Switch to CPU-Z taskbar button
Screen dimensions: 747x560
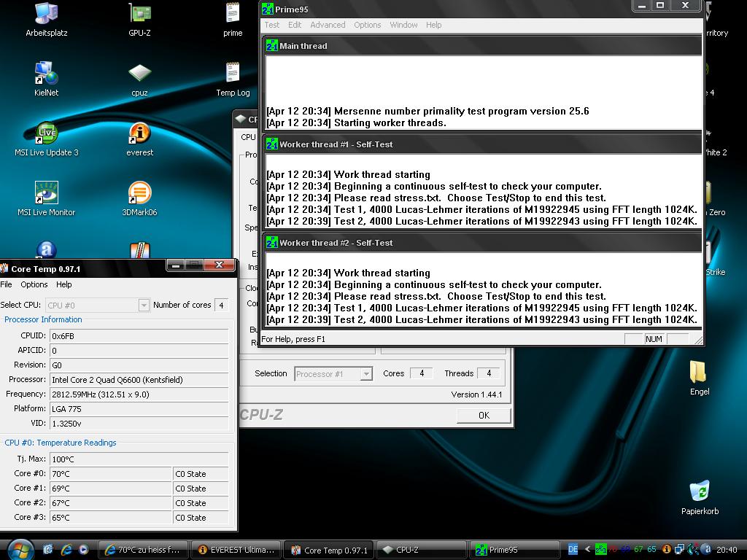tap(421, 550)
